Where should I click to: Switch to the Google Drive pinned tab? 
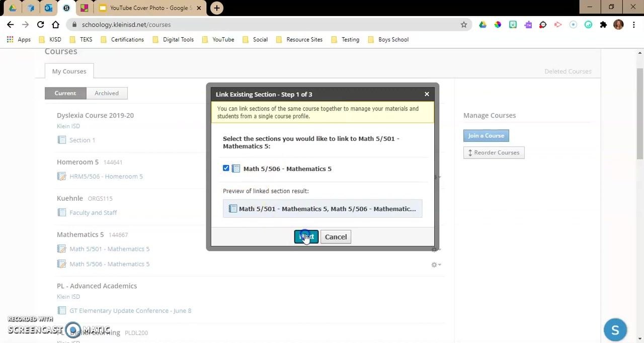13,8
